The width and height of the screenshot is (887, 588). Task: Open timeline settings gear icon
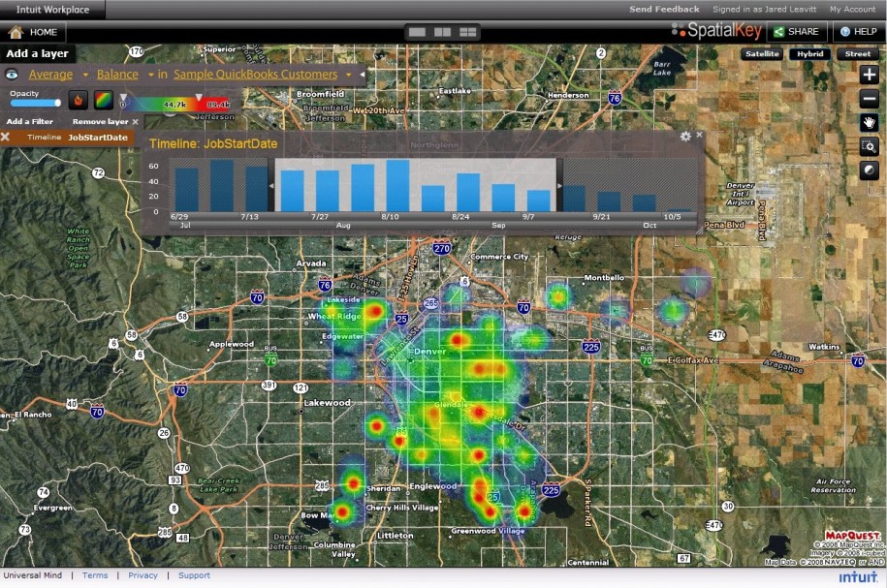(685, 137)
